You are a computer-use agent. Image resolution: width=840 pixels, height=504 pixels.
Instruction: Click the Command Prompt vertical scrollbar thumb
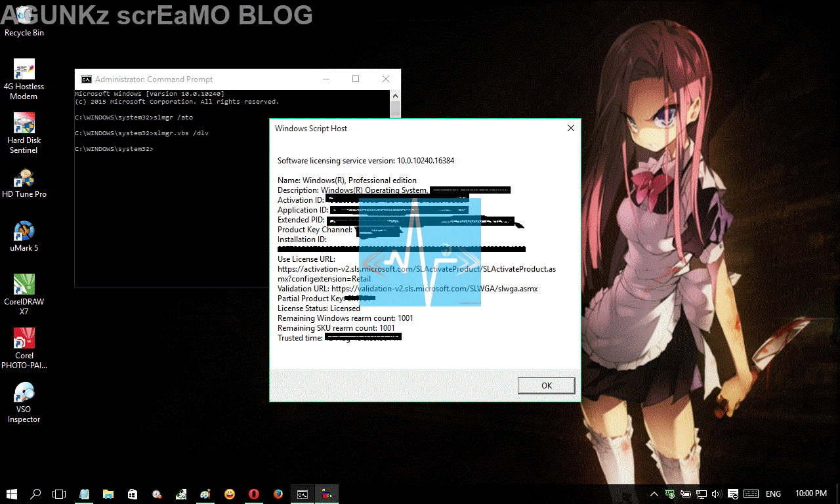395,110
